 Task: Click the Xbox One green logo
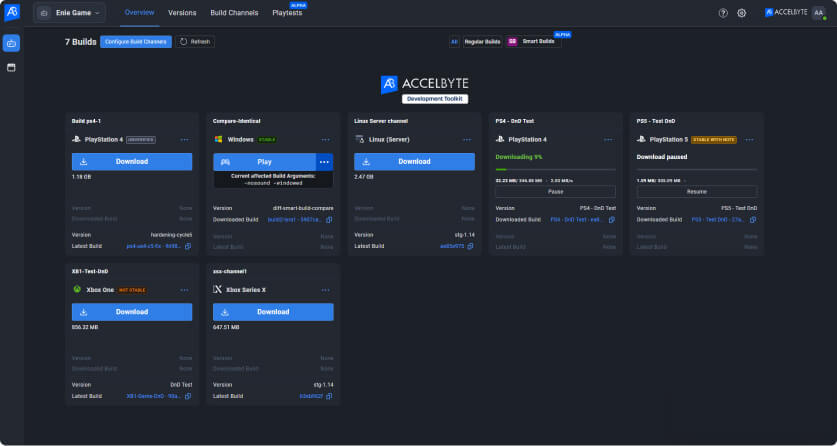click(x=77, y=290)
